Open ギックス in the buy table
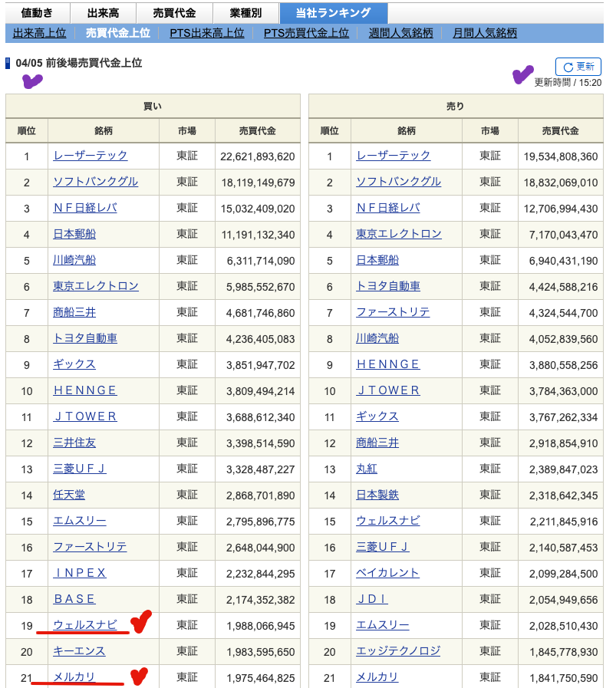The width and height of the screenshot is (616, 688). pyautogui.click(x=74, y=364)
